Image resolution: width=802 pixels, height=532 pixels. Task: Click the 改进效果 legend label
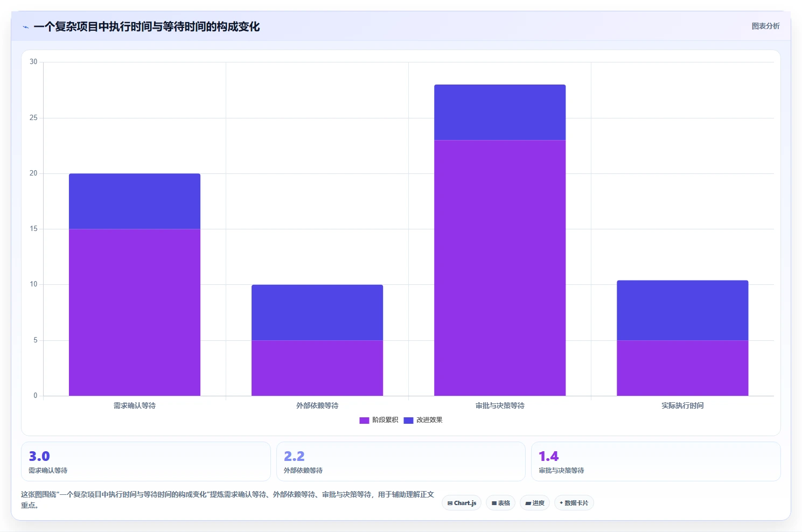(x=429, y=420)
